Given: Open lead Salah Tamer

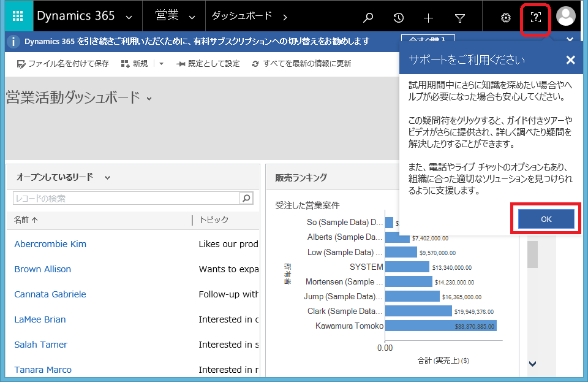Looking at the screenshot, I should (x=40, y=345).
